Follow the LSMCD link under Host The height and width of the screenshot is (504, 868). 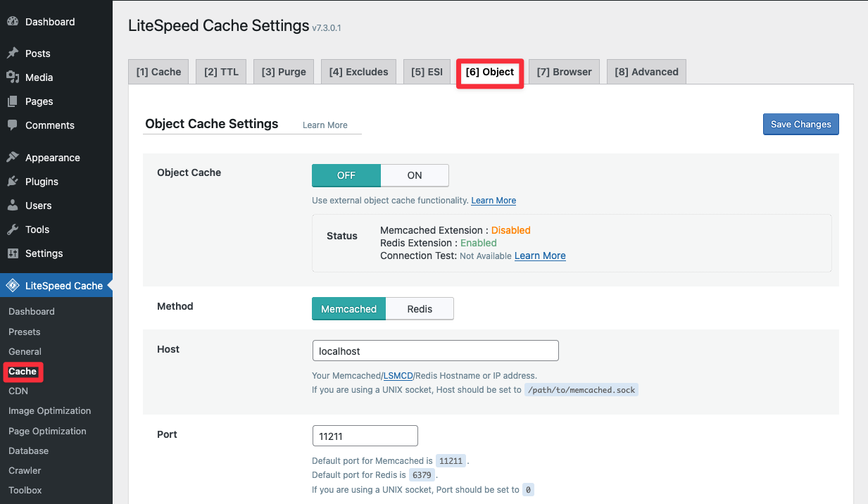click(398, 376)
